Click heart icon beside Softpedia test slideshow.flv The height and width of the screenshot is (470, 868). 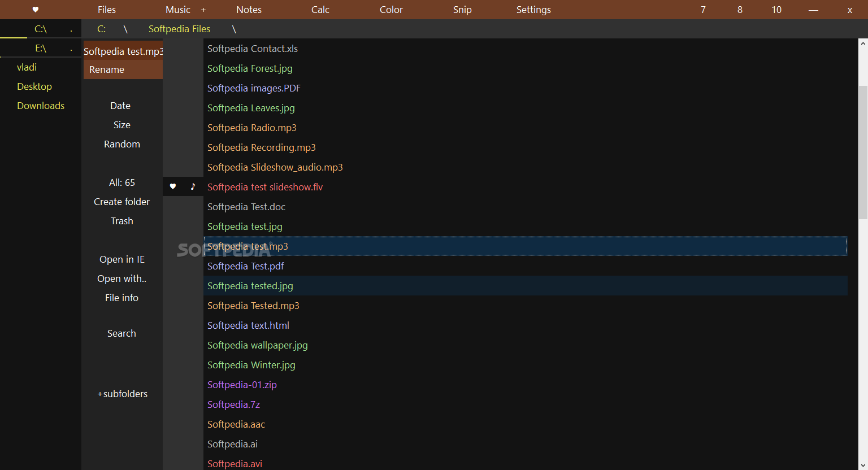(x=173, y=186)
